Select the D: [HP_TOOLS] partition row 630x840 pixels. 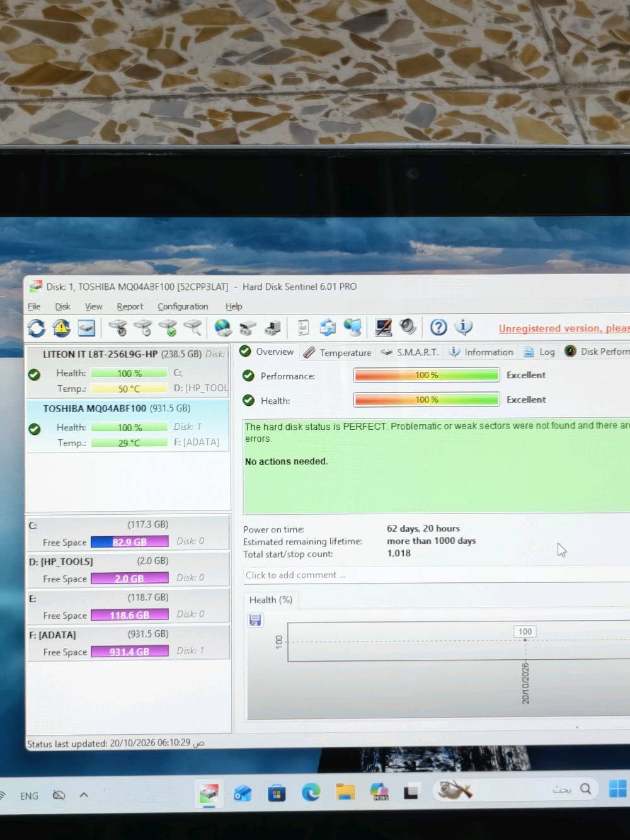coord(128,570)
